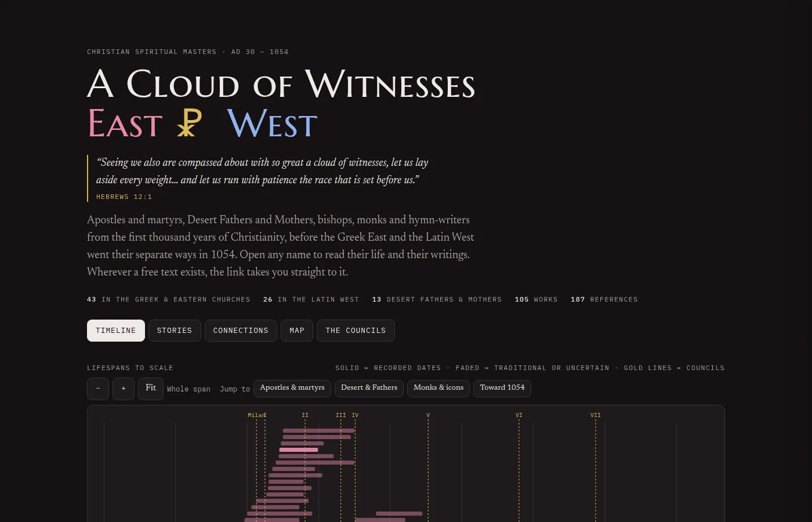Zoom out the timeline with the minus button
The height and width of the screenshot is (522, 812).
(x=98, y=389)
